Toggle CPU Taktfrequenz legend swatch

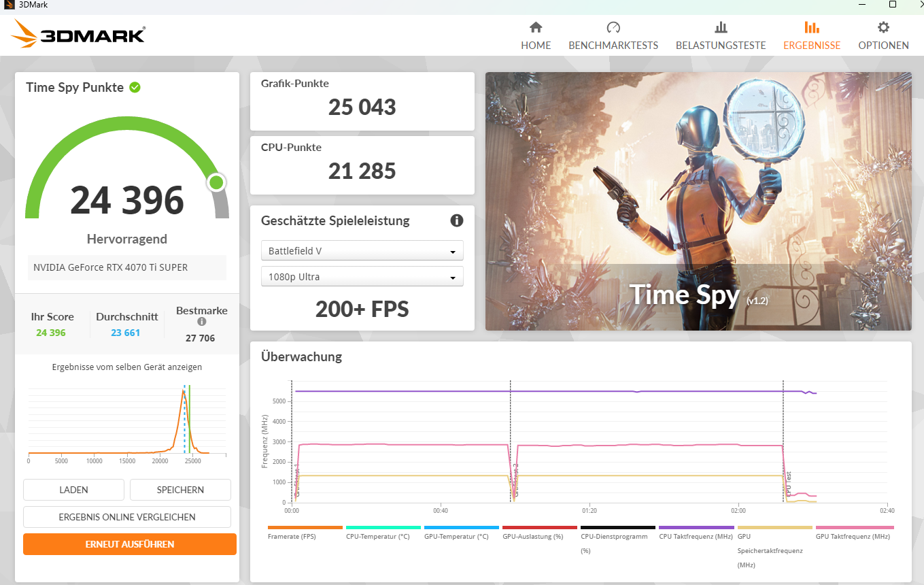(696, 527)
